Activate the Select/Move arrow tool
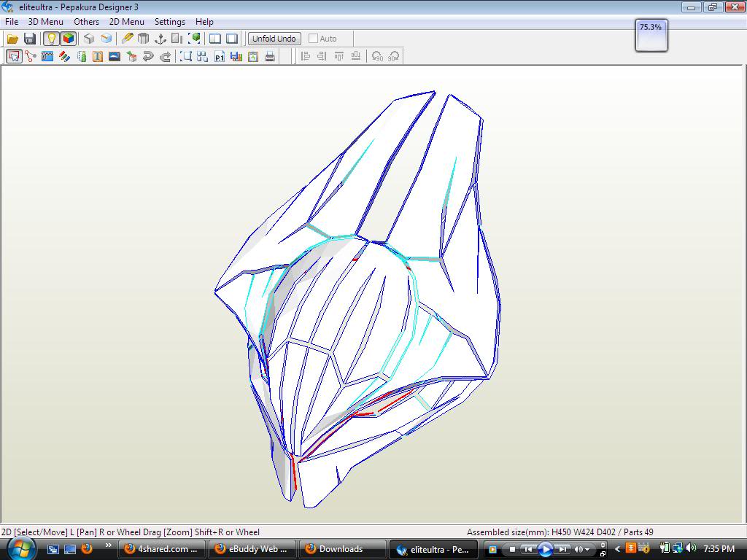Screen dimensions: 747x560 pyautogui.click(x=14, y=57)
